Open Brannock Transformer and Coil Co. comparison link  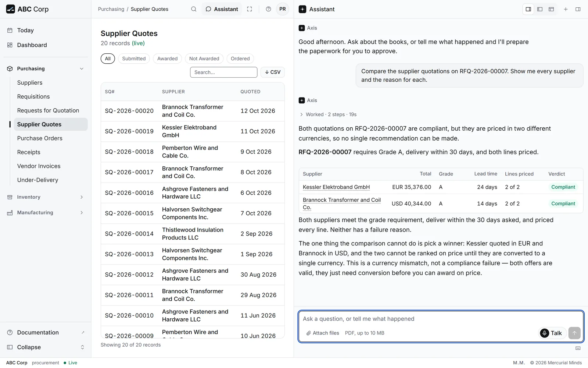[x=342, y=204]
